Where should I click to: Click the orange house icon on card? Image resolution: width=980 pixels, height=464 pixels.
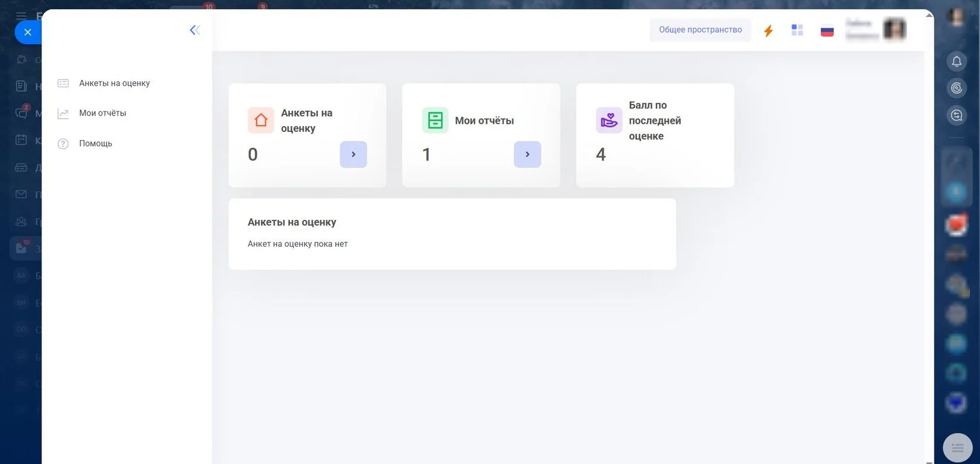(261, 120)
